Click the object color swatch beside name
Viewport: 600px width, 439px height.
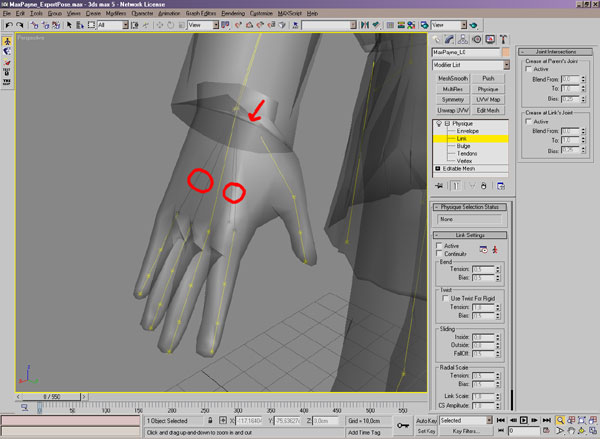coord(505,52)
